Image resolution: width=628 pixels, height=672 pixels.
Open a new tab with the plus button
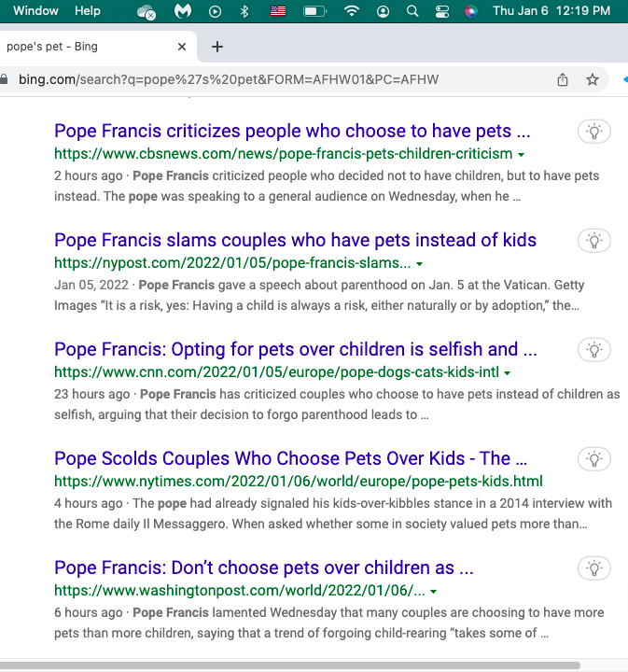(217, 47)
